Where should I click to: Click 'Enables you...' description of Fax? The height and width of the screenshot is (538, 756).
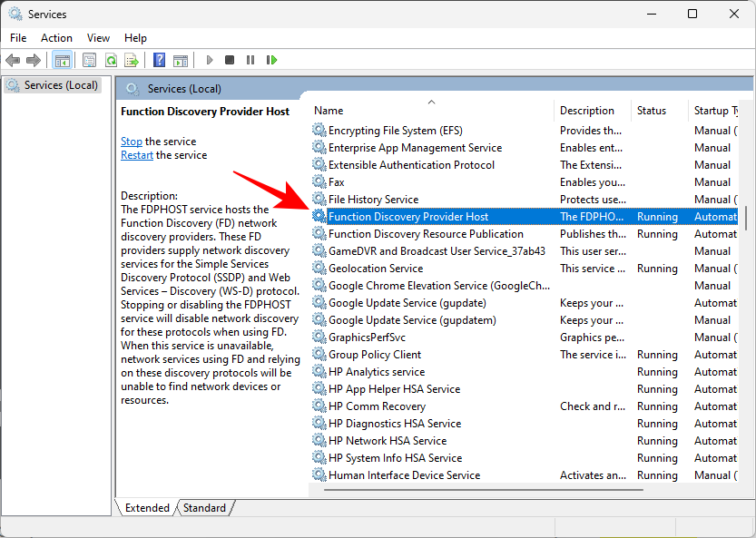click(592, 182)
